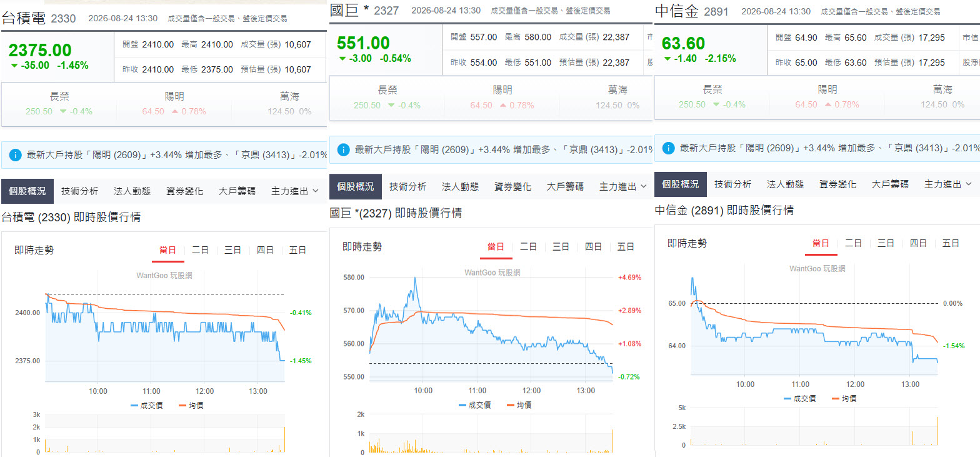This screenshot has width=980, height=457.
Task: Click the info icon in the 台積電 panel banner
Action: 16,154
